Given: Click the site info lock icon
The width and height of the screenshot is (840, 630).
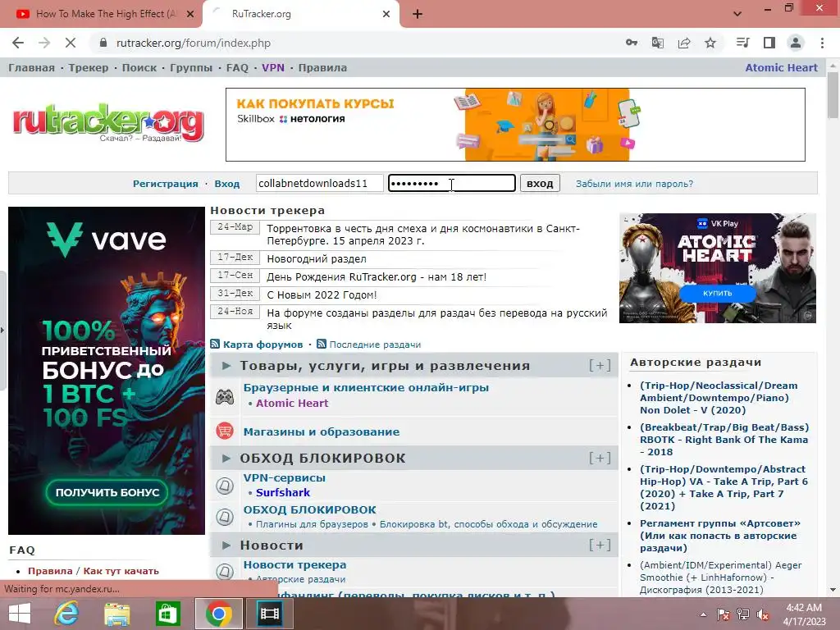Looking at the screenshot, I should tap(103, 43).
